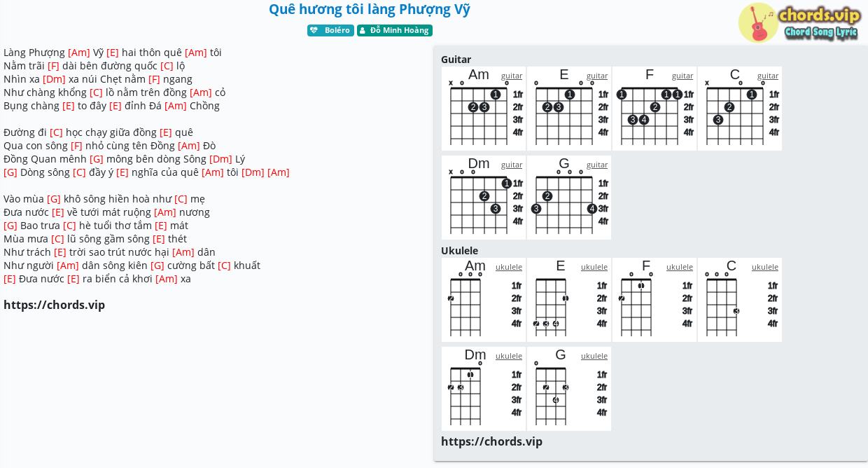Viewport: 868px width, 468px height.
Task: Click the guitar link above Am chord
Action: (x=512, y=76)
